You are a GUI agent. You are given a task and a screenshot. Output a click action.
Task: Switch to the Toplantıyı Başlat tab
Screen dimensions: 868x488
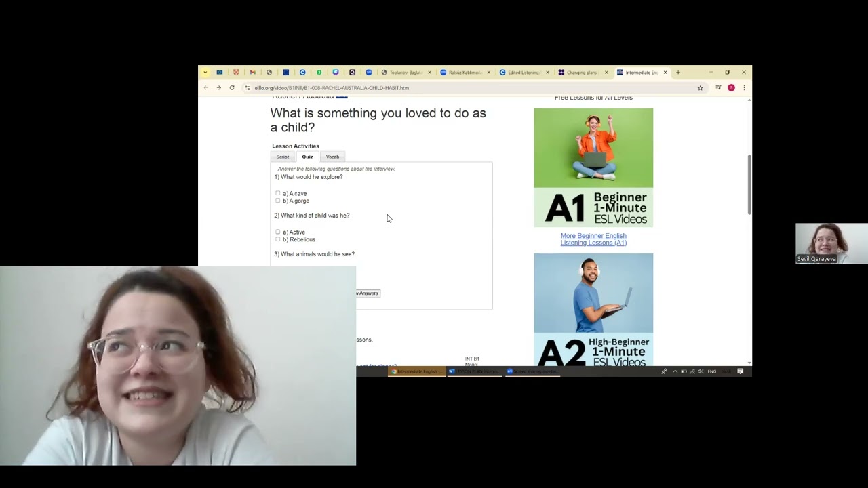406,73
